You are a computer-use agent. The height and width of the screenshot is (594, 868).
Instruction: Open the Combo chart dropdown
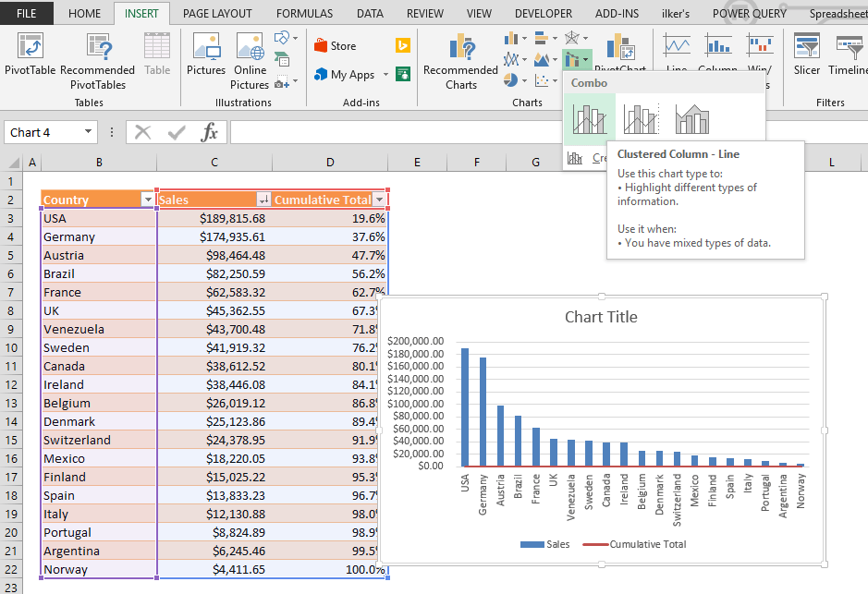coord(577,59)
